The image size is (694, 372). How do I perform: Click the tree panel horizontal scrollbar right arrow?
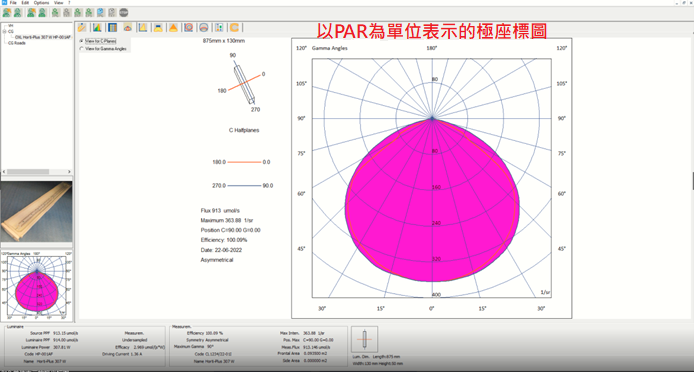click(x=69, y=171)
